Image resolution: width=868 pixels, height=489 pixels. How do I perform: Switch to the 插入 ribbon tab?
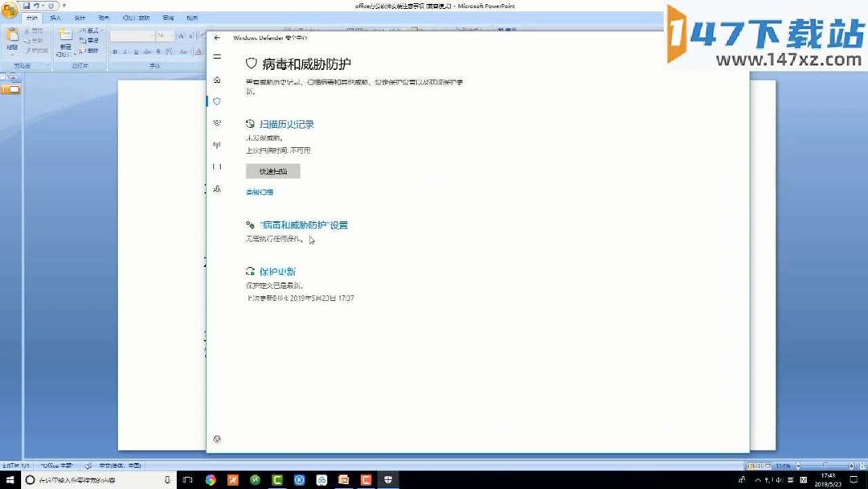[x=56, y=18]
